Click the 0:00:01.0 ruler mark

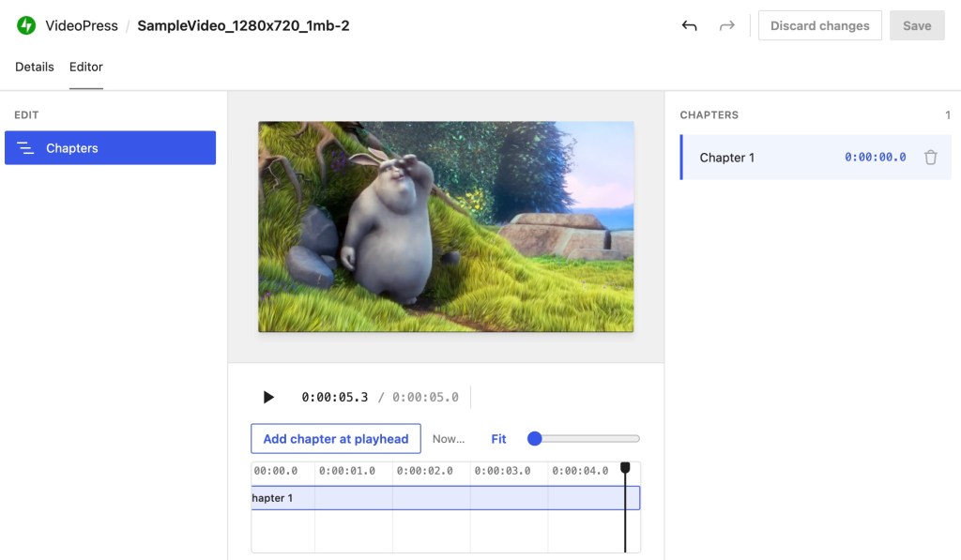pos(347,471)
